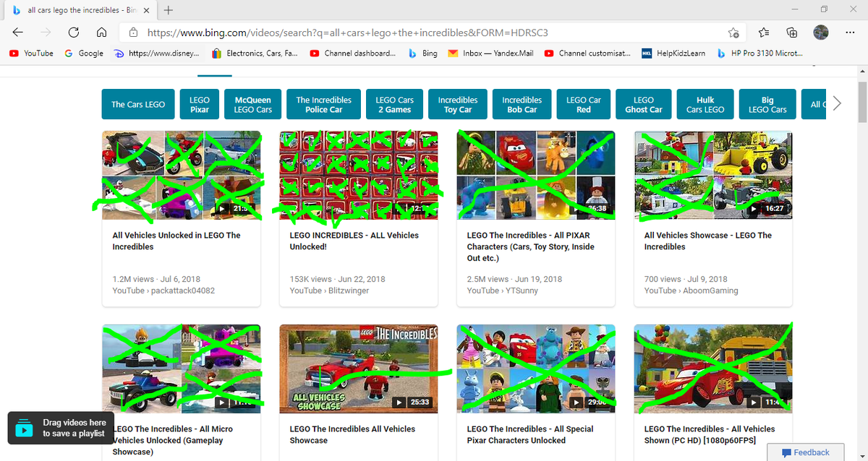868x461 pixels.
Task: Open the browser settings and more menu
Action: [x=849, y=33]
